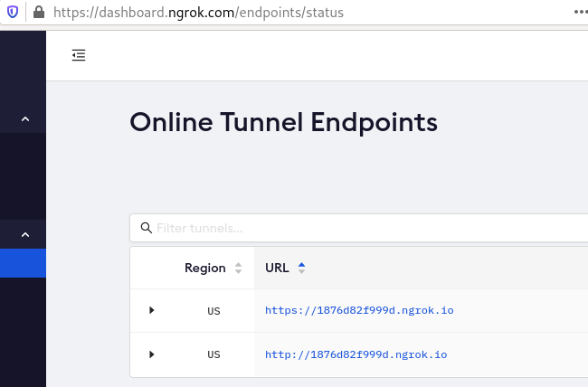Open the http://1876d82f999d.ngrok.io link

[356, 354]
